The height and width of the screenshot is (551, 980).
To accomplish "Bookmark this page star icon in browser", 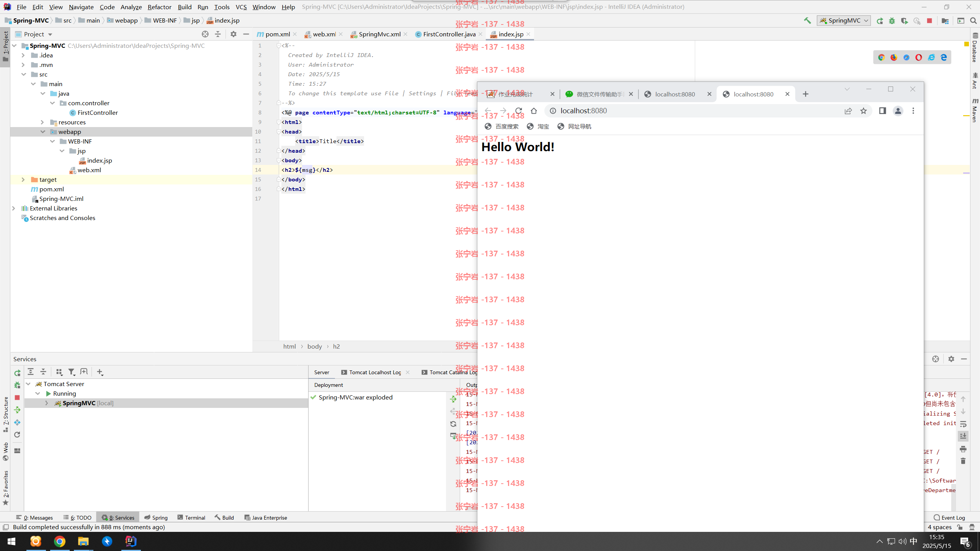I will (864, 111).
